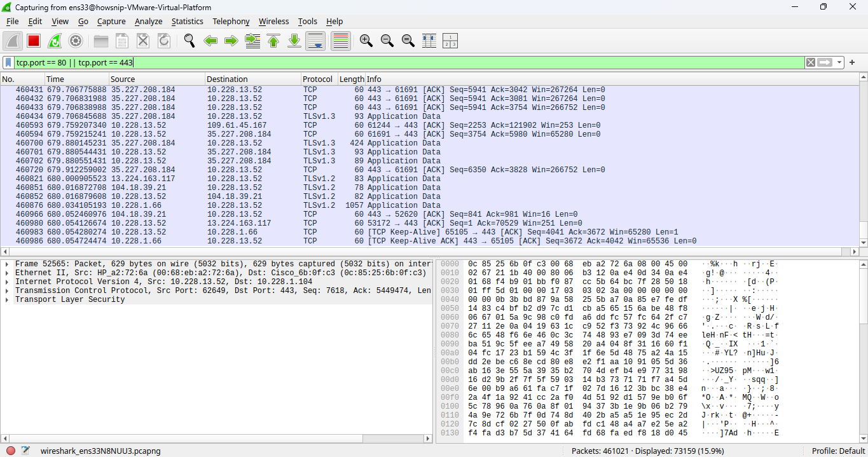
Task: Toggle auto-scroll during live capture
Action: pos(315,41)
